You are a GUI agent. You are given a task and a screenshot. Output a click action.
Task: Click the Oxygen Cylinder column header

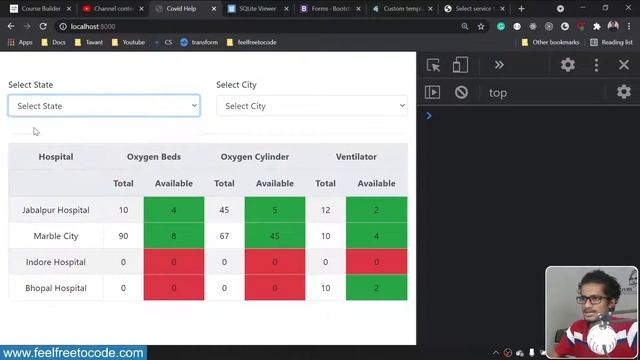point(255,157)
